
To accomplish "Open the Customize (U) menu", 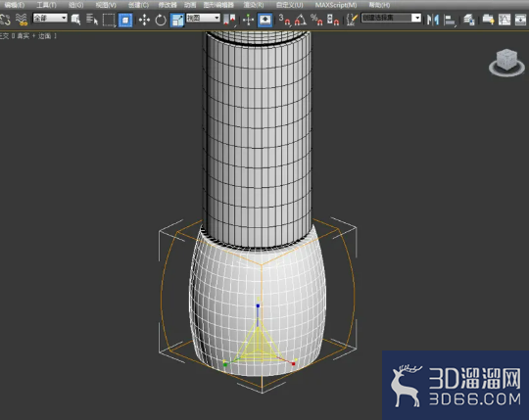I will (289, 5).
